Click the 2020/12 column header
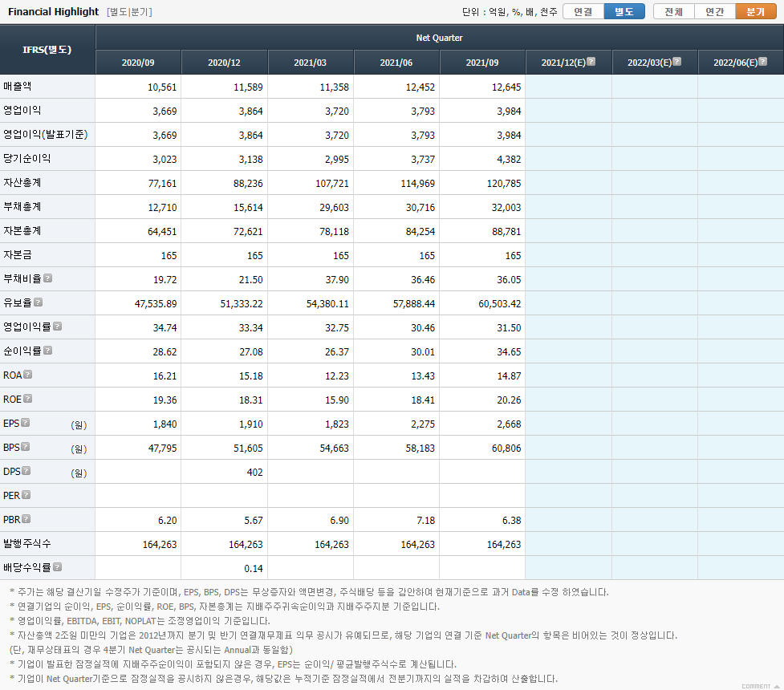 (224, 63)
